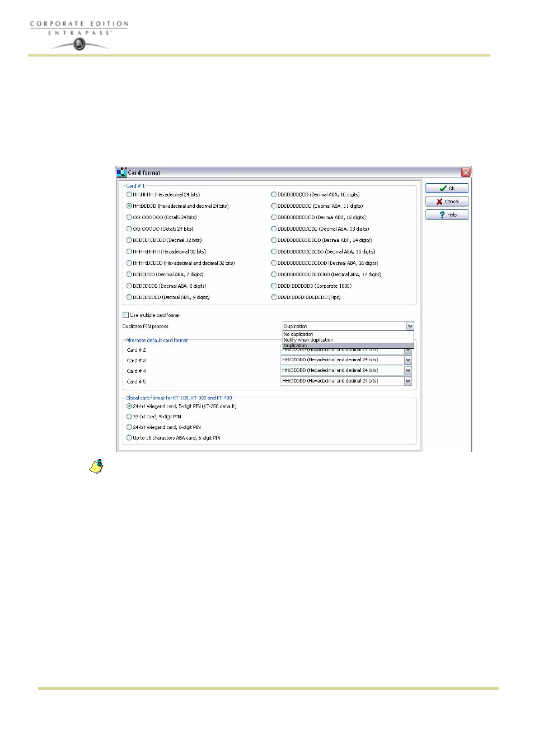
Task: Select DDDDD:DDDDD Decimal 32 bits format
Action: 129,240
